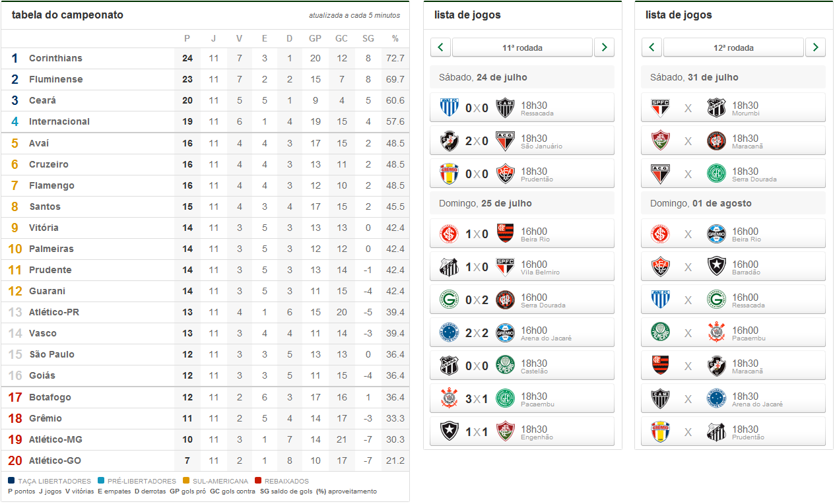Click the Corinthians crest in the 3x1 match
Image resolution: width=835 pixels, height=504 pixels.
tap(450, 398)
